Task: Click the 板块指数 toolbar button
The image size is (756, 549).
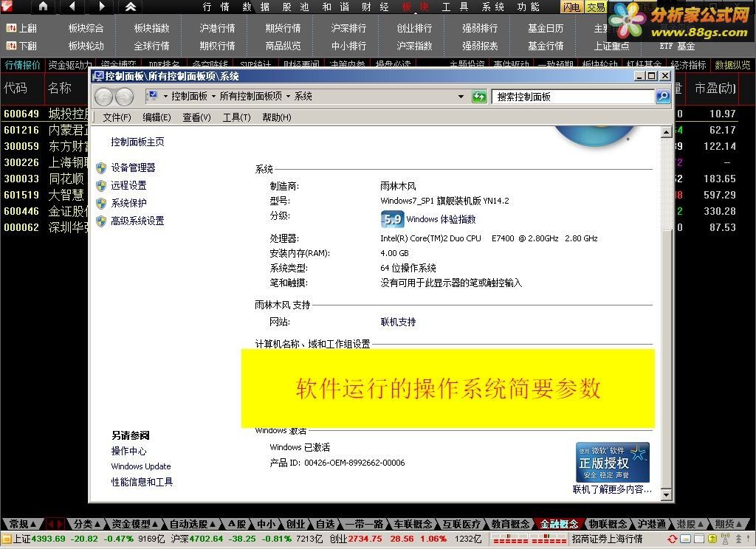Action: (x=152, y=29)
